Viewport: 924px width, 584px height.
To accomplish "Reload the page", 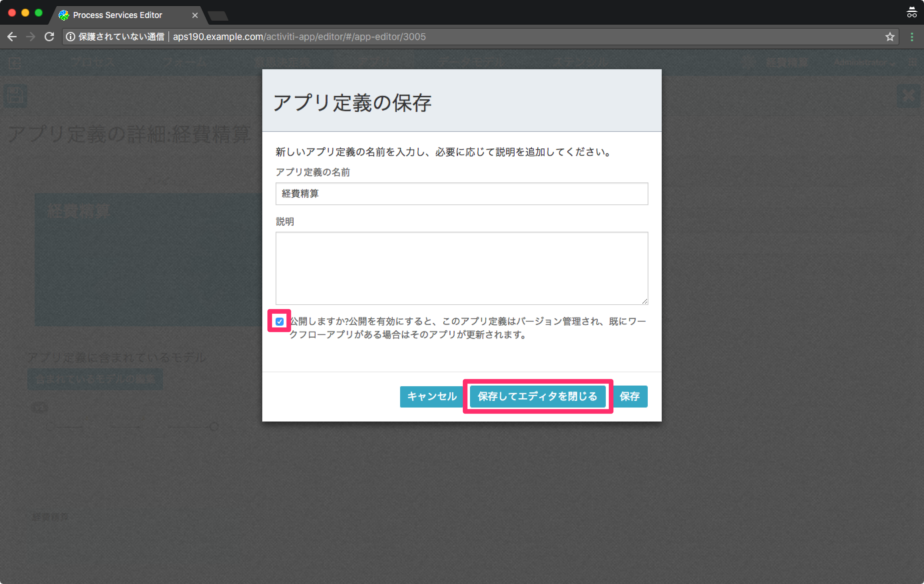I will (x=50, y=37).
